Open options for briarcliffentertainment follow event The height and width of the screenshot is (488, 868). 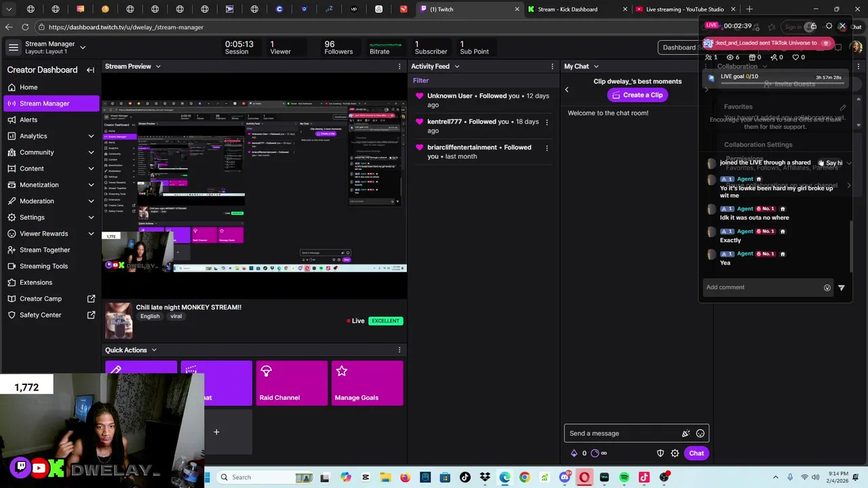click(547, 148)
